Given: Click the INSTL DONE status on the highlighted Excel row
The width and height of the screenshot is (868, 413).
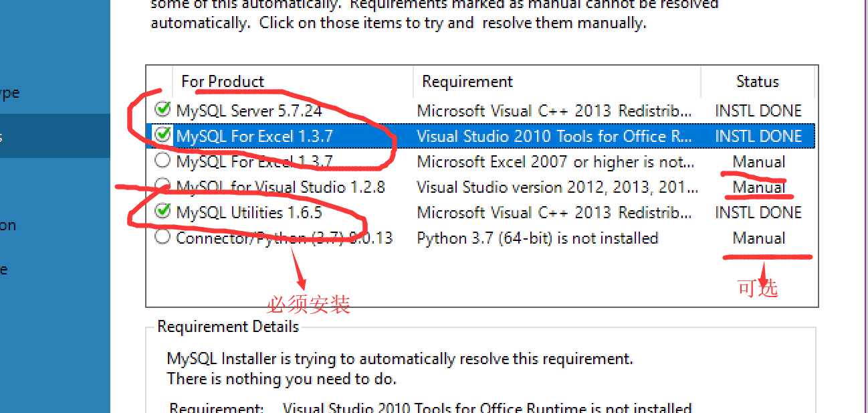Looking at the screenshot, I should point(758,136).
